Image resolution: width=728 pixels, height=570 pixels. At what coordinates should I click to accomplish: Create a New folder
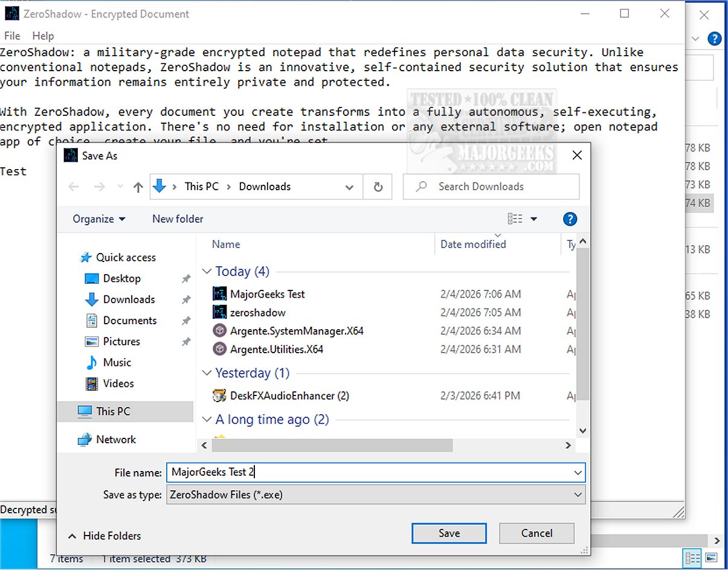(178, 219)
